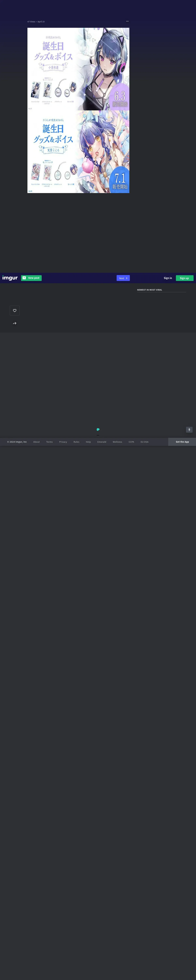Click the teal loading indicator icon
This screenshot has width=196, height=980.
98,430
